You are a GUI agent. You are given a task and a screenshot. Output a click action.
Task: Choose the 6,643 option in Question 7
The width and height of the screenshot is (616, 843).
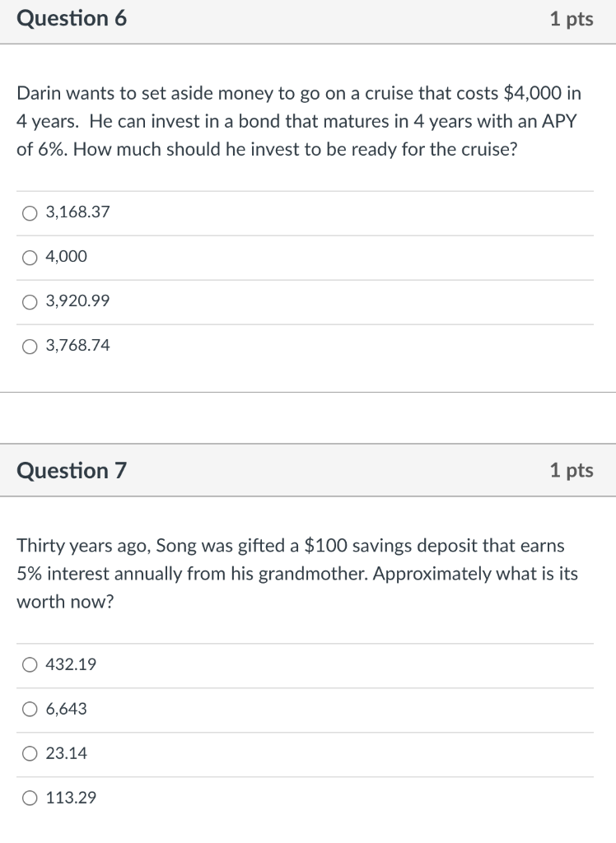pyautogui.click(x=29, y=710)
